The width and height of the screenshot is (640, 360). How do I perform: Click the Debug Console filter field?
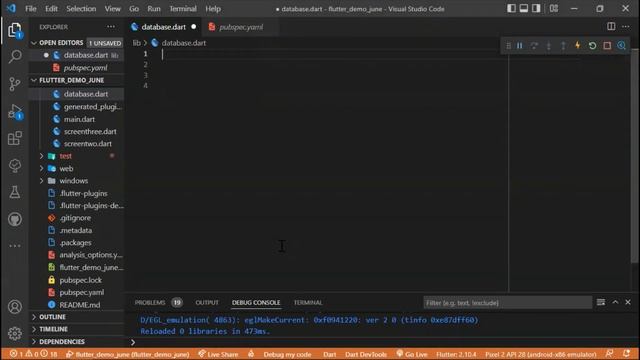[507, 303]
